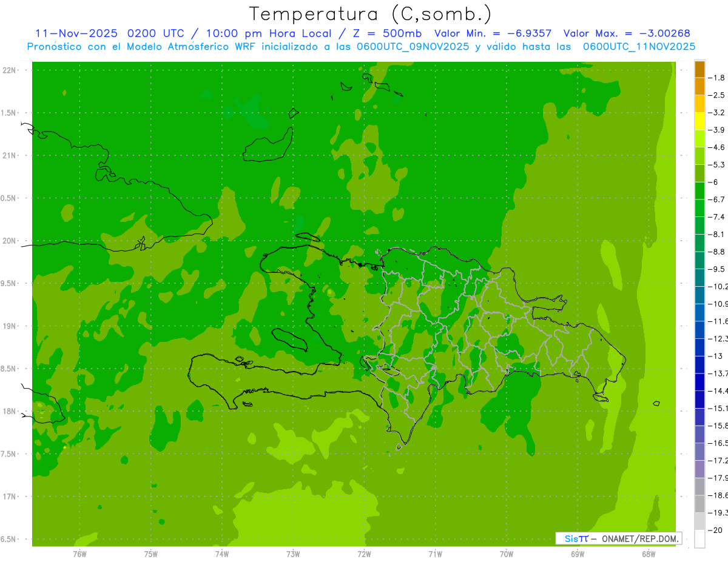Pick the white swatch below the -20 label
Image resolution: width=728 pixels, height=562 pixels.
point(699,539)
